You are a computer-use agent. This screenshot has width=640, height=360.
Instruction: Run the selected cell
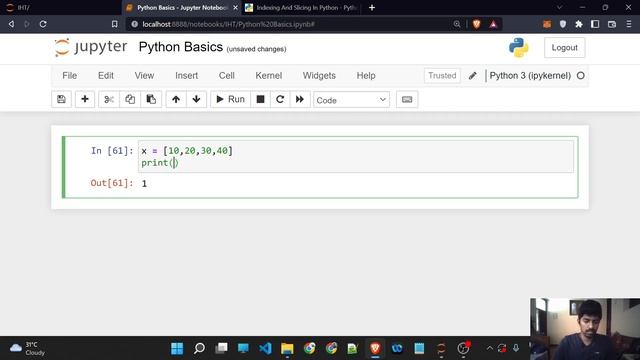coord(230,99)
